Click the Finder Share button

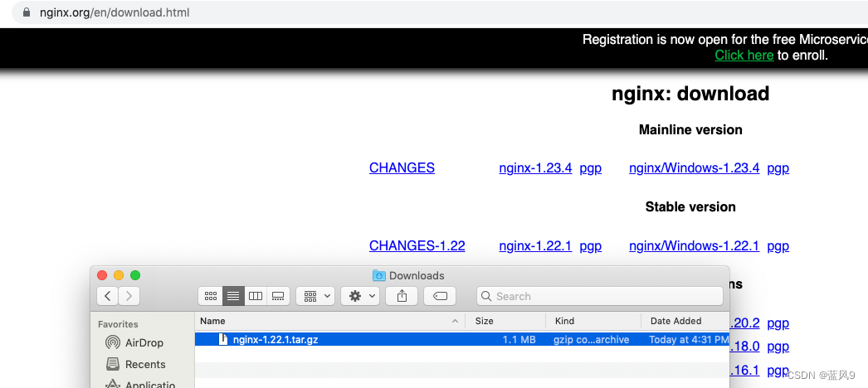pos(402,296)
